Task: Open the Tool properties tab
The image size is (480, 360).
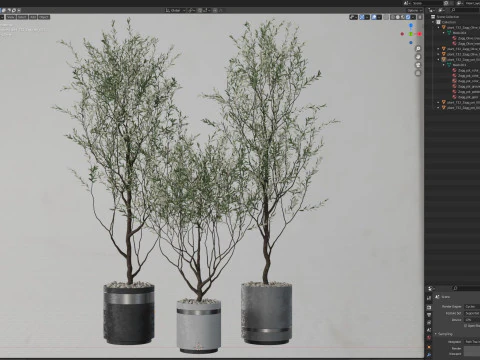Action: point(429,298)
